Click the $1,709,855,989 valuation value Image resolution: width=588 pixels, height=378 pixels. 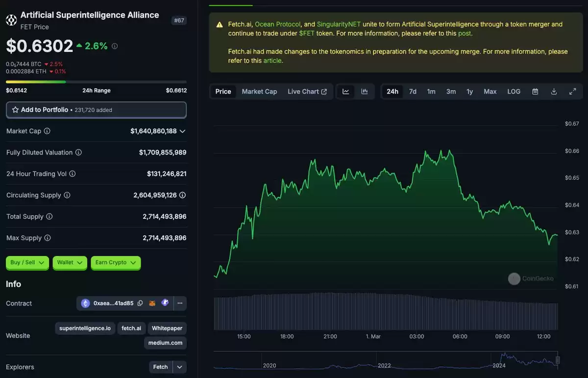tap(163, 152)
